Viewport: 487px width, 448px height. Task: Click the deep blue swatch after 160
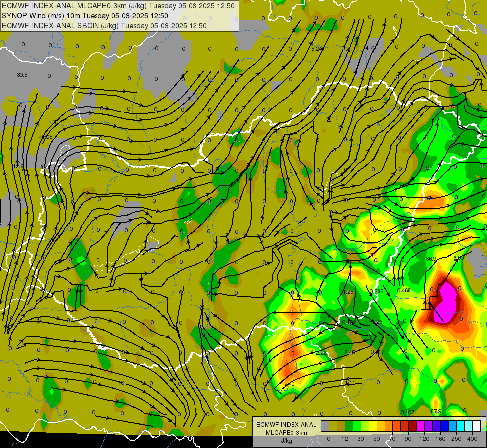click(x=445, y=426)
